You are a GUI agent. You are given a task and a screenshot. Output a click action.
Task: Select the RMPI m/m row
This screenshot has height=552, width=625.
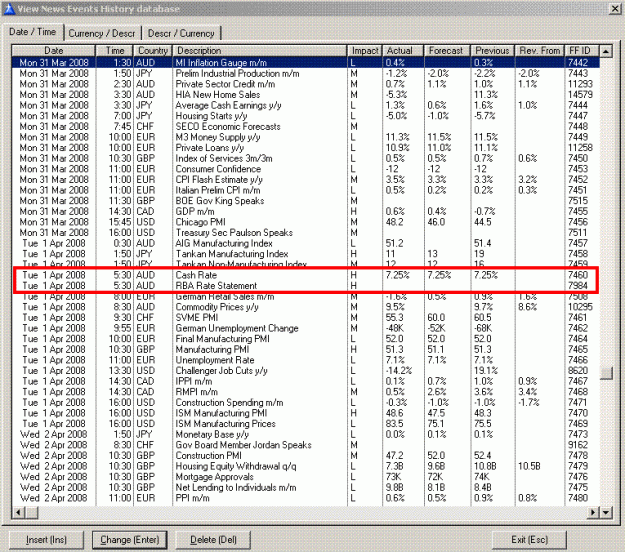pyautogui.click(x=305, y=392)
